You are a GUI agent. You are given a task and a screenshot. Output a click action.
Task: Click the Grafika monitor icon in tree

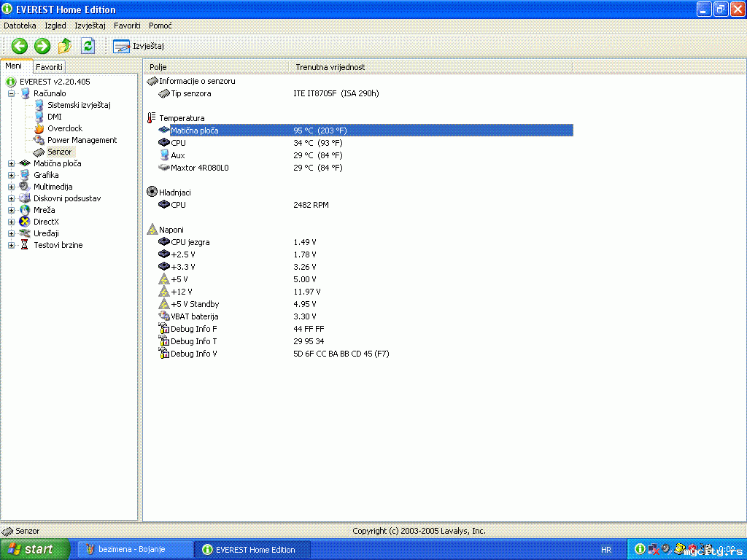click(x=25, y=175)
